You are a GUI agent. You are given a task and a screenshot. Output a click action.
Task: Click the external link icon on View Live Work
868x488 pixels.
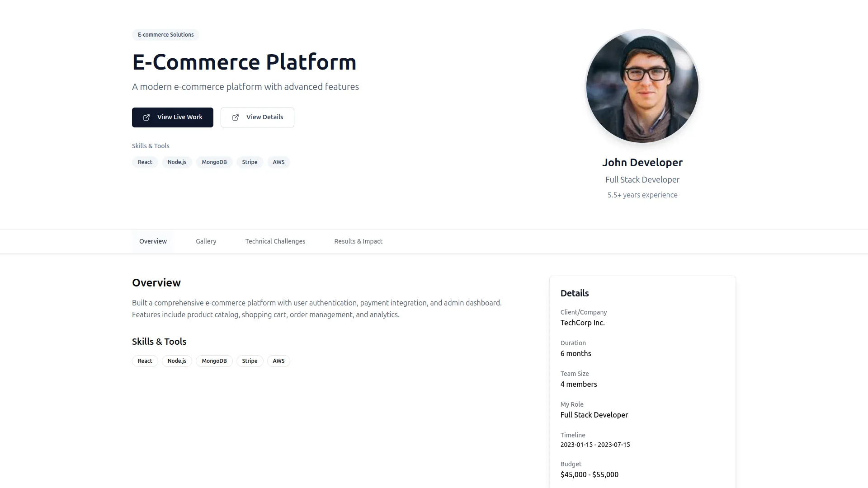146,117
